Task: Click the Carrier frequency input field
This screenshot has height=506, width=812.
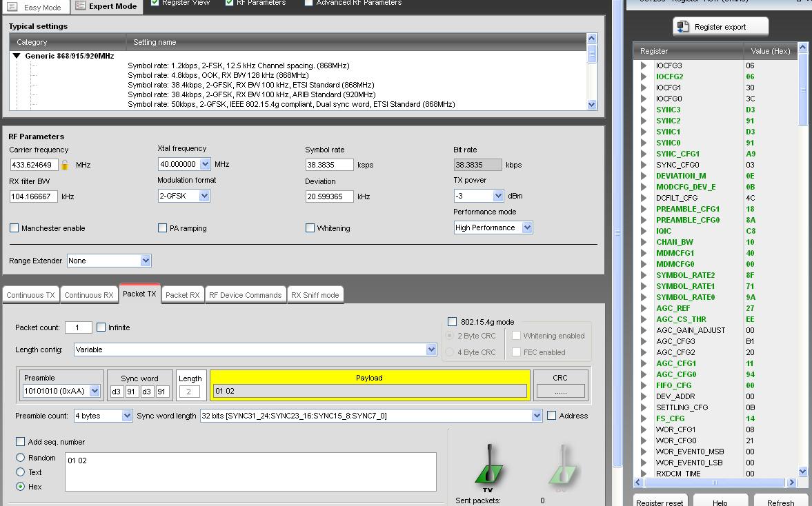Action: click(34, 165)
